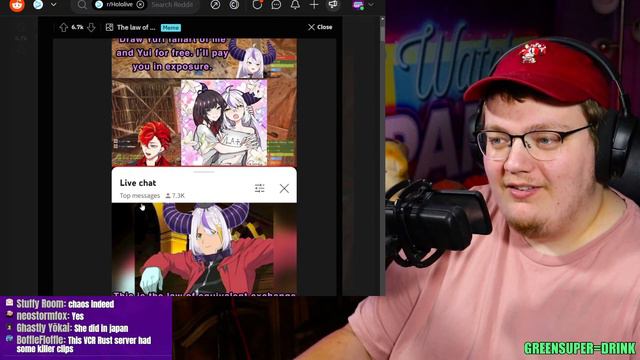Click the 6.7k vote count
The height and width of the screenshot is (360, 640).
click(77, 27)
